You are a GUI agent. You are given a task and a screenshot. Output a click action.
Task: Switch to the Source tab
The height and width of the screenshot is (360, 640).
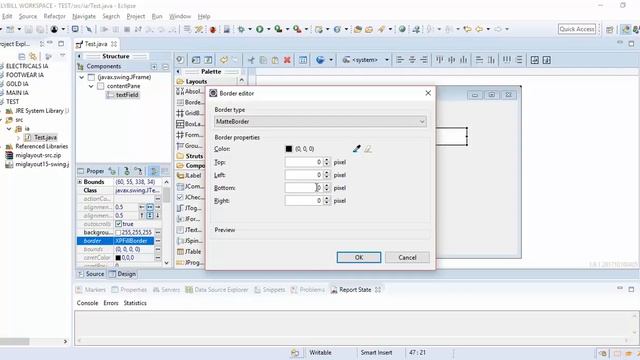tap(91, 274)
